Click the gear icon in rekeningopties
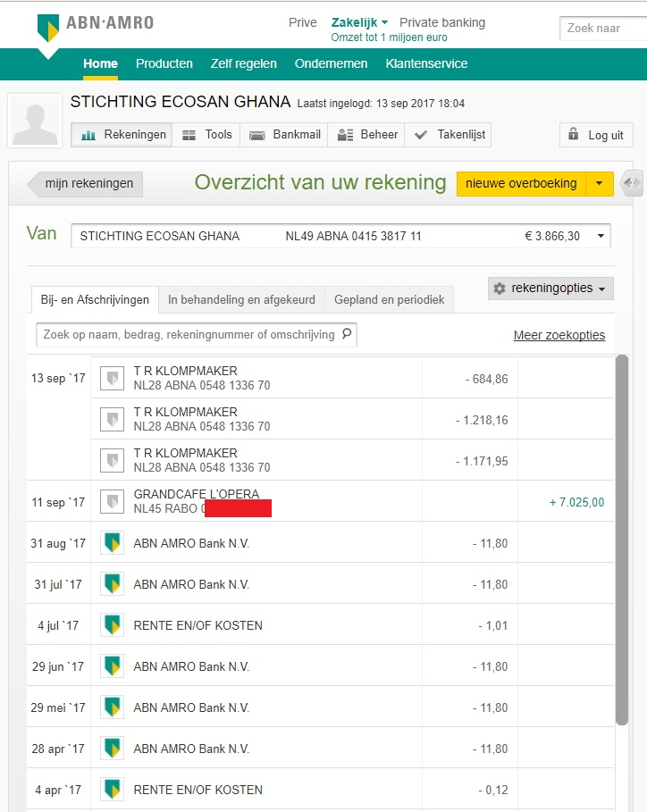The height and width of the screenshot is (812, 647). click(x=500, y=289)
